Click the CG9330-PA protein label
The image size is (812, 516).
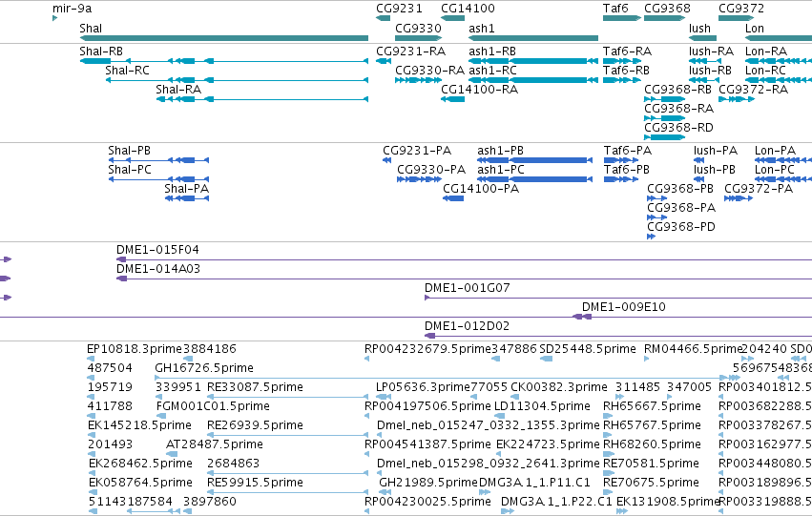click(x=431, y=170)
